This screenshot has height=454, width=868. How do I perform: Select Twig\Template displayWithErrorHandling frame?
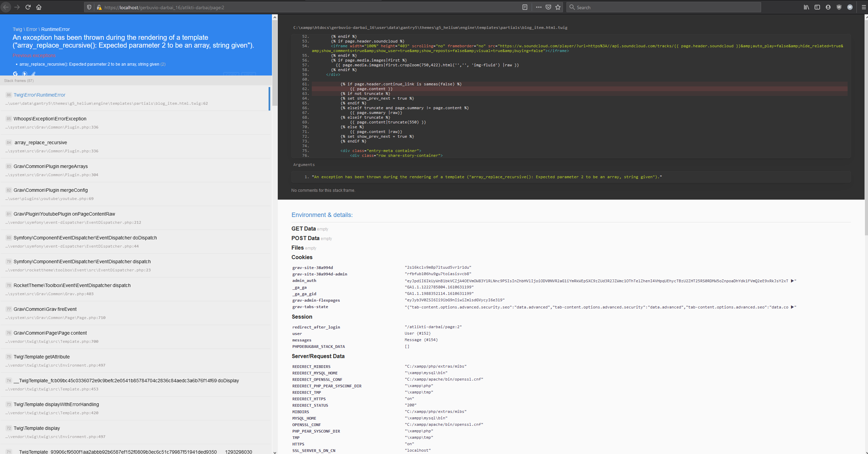point(135,408)
